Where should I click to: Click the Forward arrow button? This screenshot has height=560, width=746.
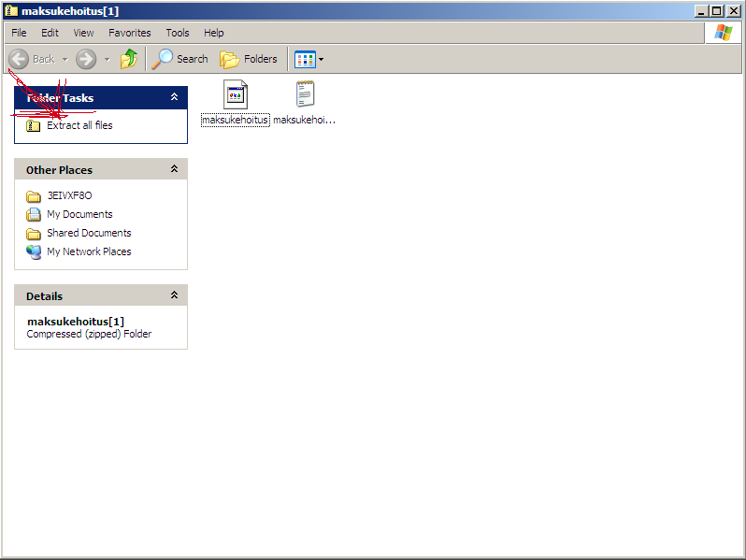tap(86, 60)
